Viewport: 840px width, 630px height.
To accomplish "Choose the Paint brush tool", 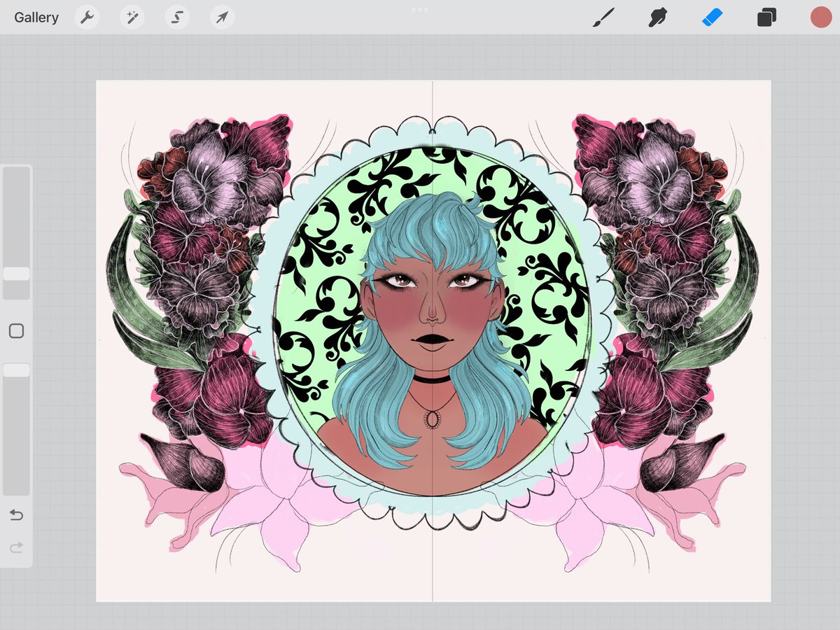I will tap(605, 17).
